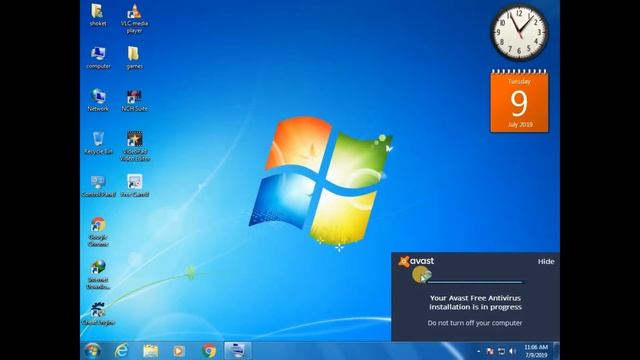Click the analog clock gadget
The width and height of the screenshot is (640, 360).
[x=519, y=33]
